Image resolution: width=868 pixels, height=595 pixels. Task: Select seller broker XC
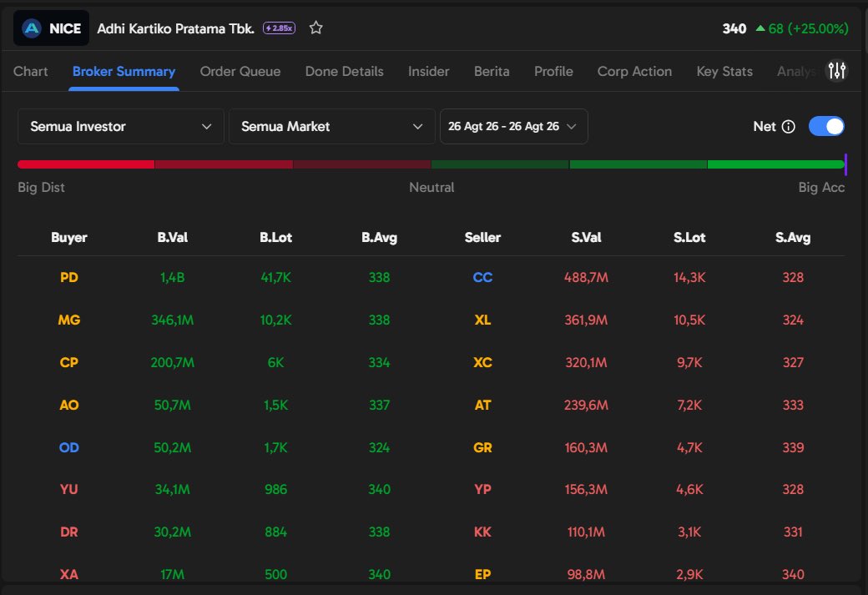482,362
